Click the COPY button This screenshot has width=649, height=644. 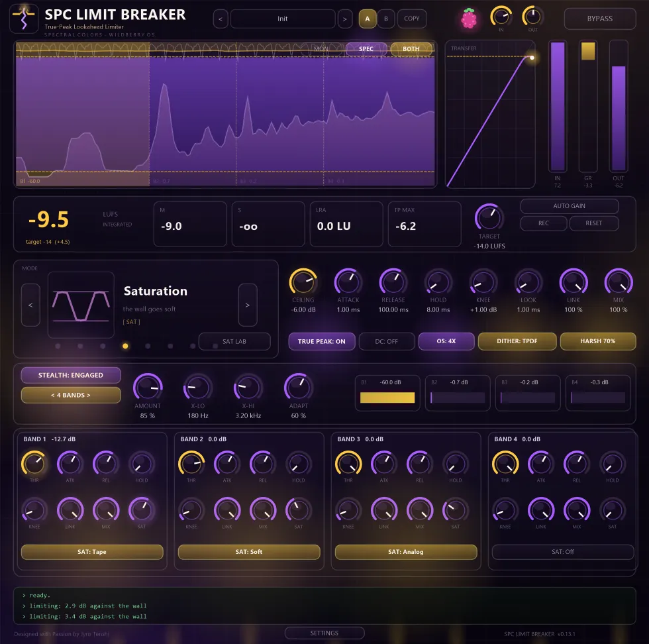pos(412,19)
